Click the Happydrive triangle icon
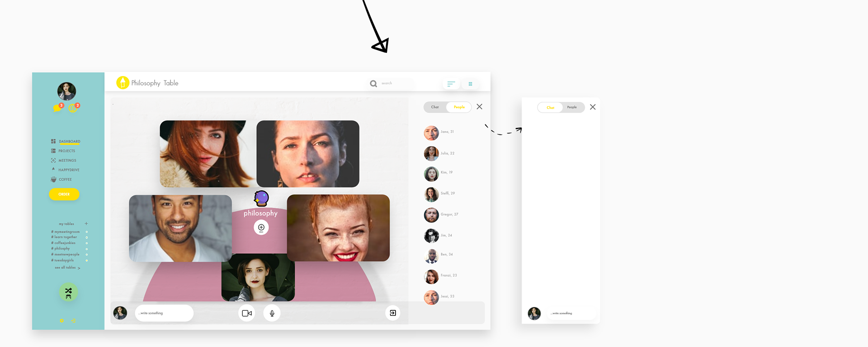The image size is (868, 347). 53,169
